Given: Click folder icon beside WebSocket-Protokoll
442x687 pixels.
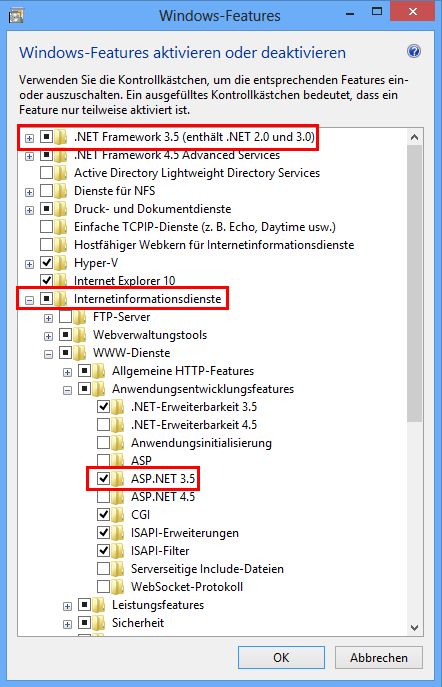Looking at the screenshot, I should (117, 586).
